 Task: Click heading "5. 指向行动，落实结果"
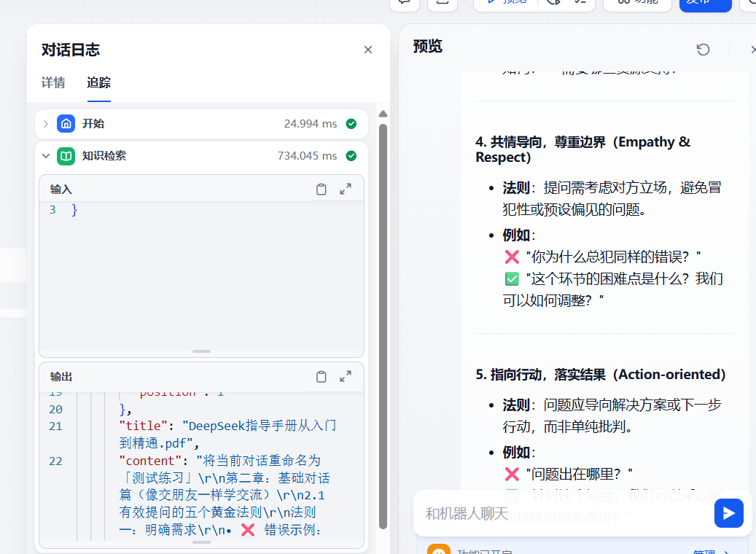point(600,375)
